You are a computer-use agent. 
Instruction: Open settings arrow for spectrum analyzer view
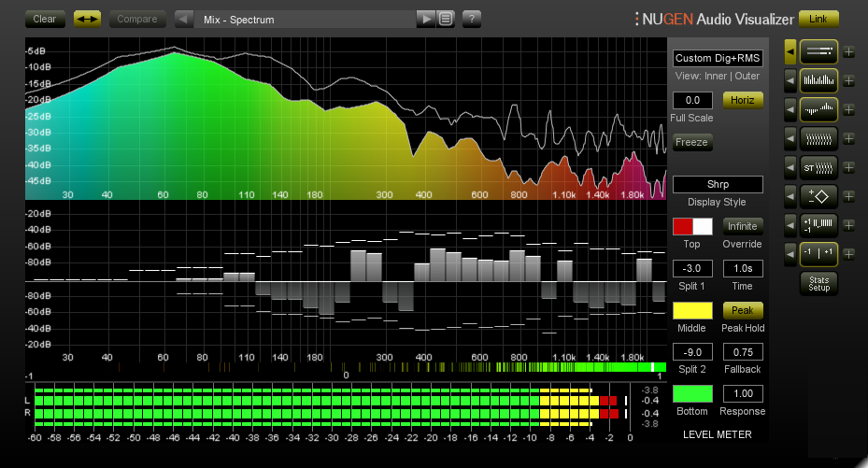point(790,80)
